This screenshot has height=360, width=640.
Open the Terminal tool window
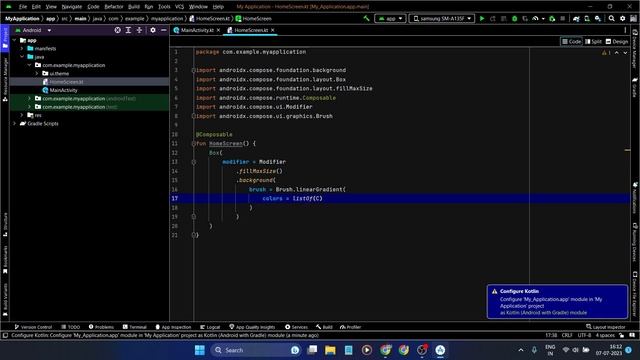134,327
